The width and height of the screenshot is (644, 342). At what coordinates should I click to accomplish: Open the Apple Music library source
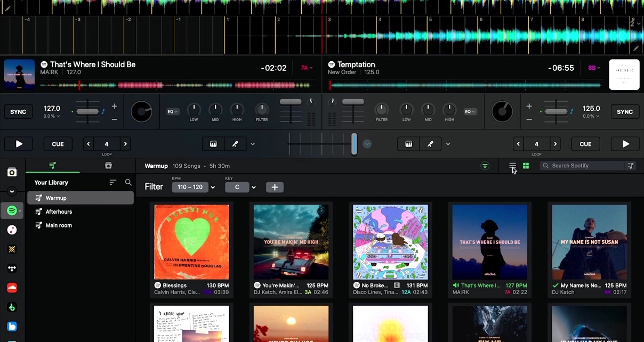(12, 230)
